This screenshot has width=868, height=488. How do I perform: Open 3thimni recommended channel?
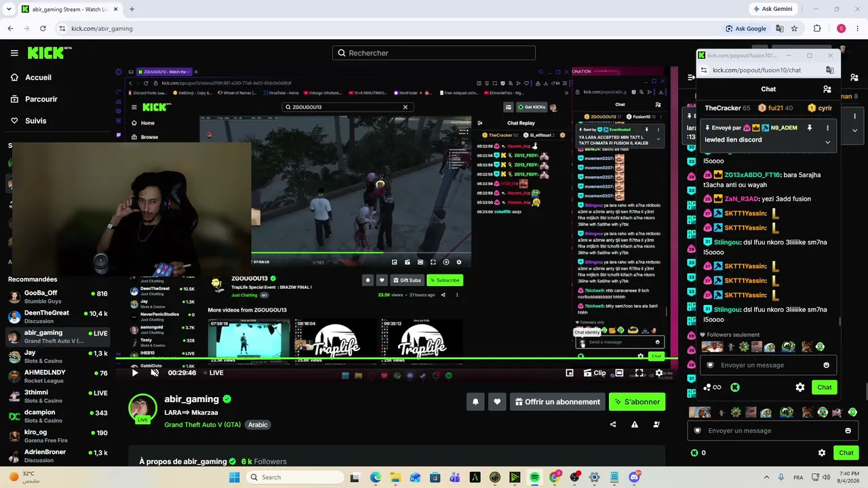[58, 396]
